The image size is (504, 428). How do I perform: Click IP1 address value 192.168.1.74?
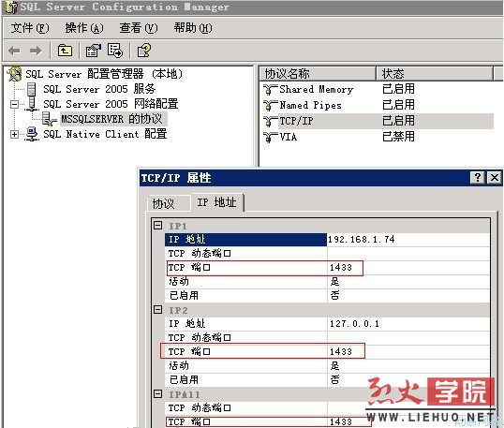[362, 240]
